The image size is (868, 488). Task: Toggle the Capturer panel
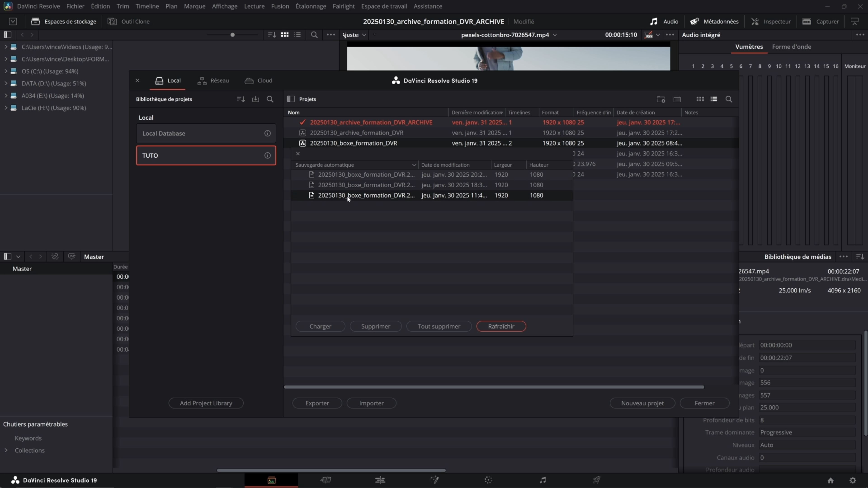[x=821, y=21]
